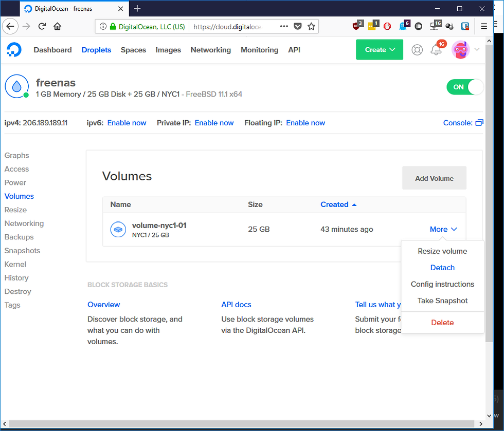Close the DigitalOcean freenas tab
The height and width of the screenshot is (431, 504).
pos(120,9)
